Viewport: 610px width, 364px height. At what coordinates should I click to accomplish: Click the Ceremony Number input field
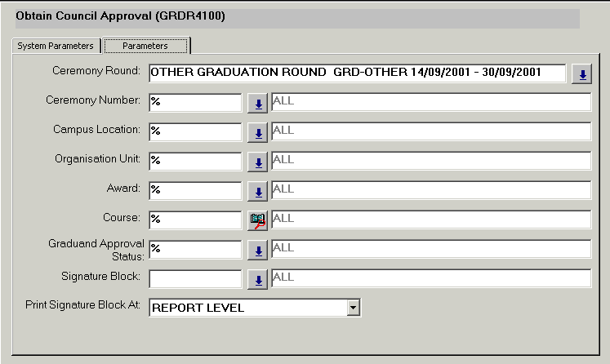click(x=195, y=102)
